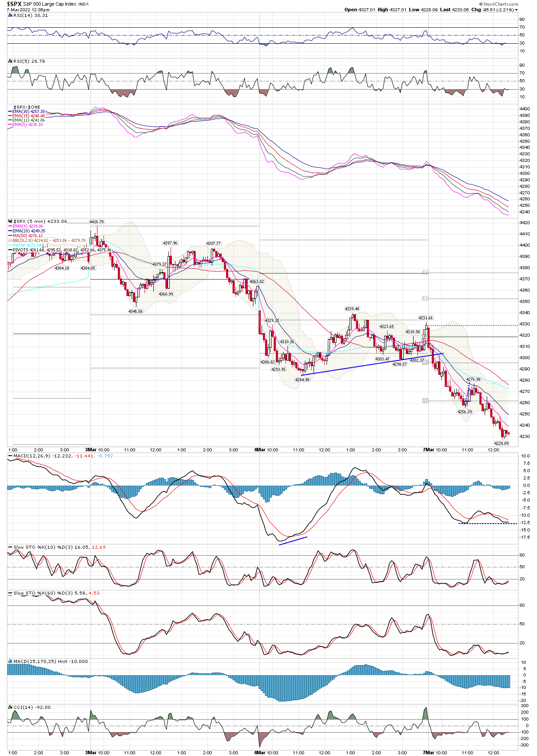The width and height of the screenshot is (537, 756).
Task: Click the MACD(25,170,25) Hist panel icon
Action: coord(10,661)
